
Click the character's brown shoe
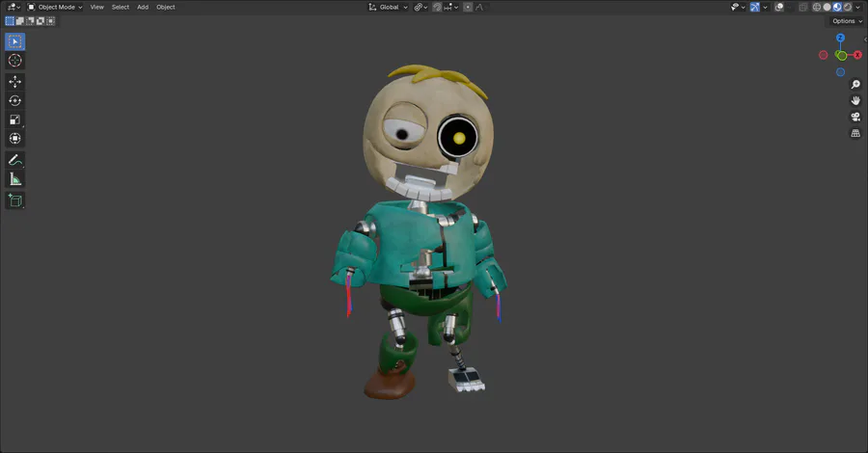(390, 385)
